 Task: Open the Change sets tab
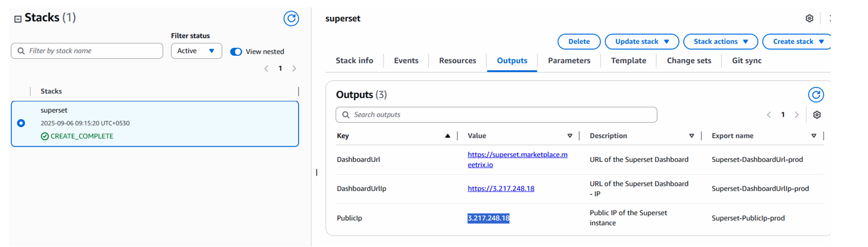click(689, 61)
